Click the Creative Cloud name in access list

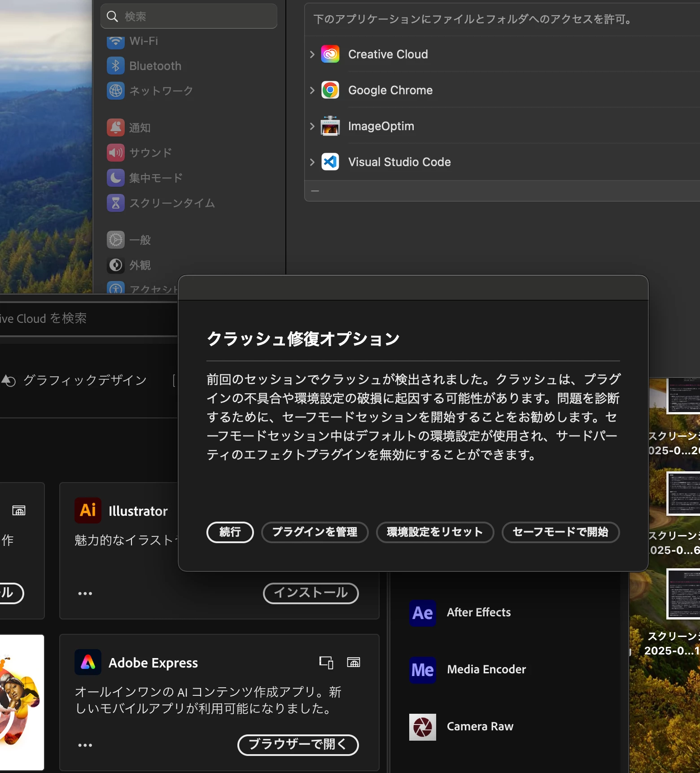[388, 54]
